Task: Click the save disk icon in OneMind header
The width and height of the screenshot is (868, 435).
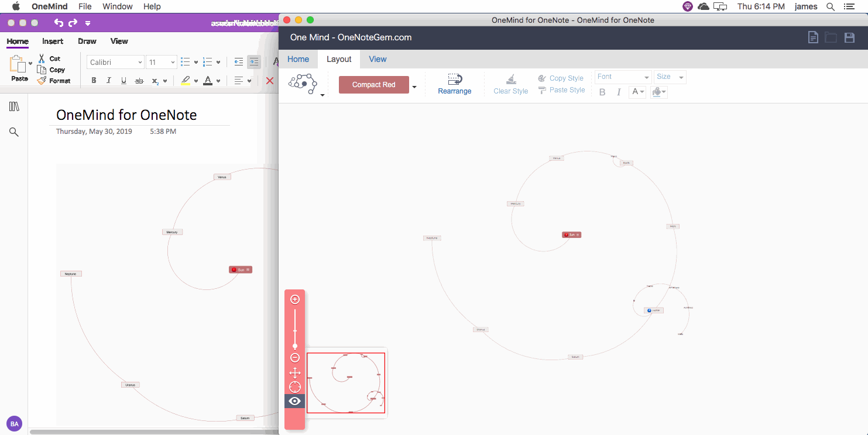Action: [x=849, y=37]
